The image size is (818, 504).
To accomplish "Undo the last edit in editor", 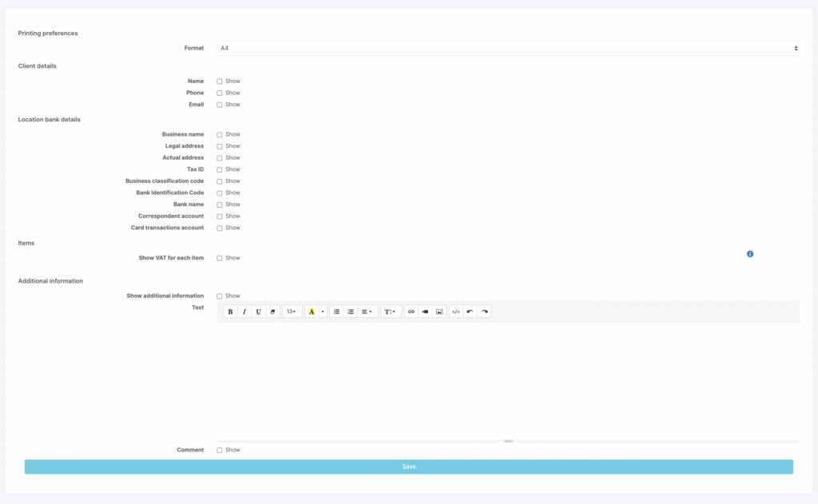I will click(x=470, y=312).
